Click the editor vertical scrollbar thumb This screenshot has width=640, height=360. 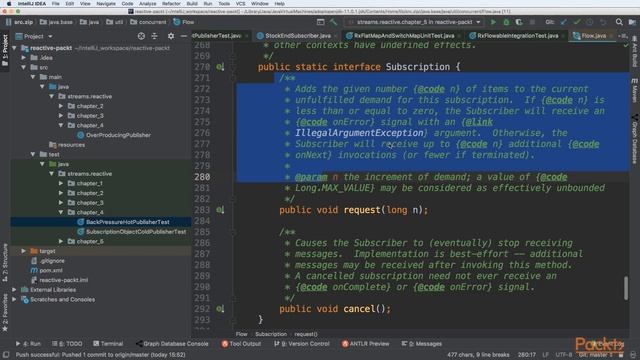point(626,288)
